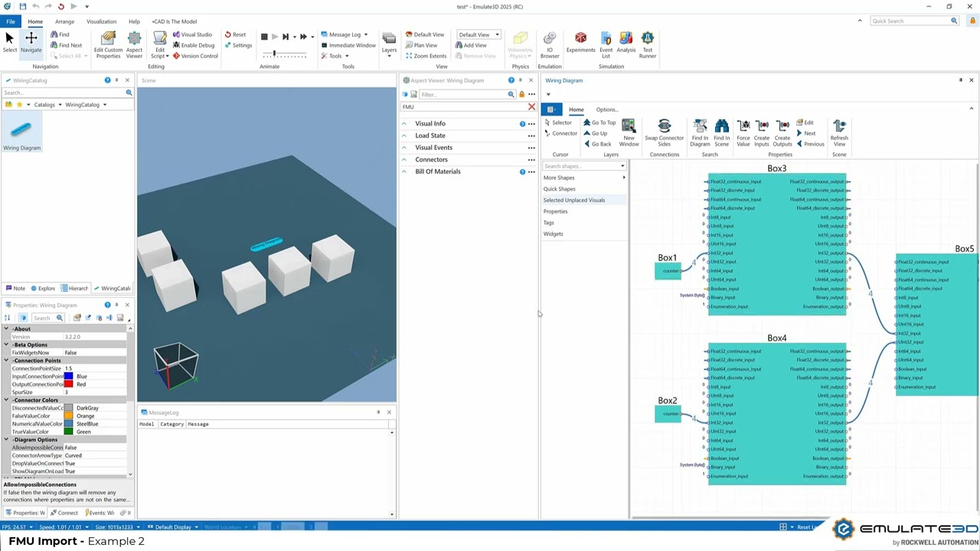This screenshot has height=551, width=980.
Task: Stop the animation playback
Action: coord(264,37)
